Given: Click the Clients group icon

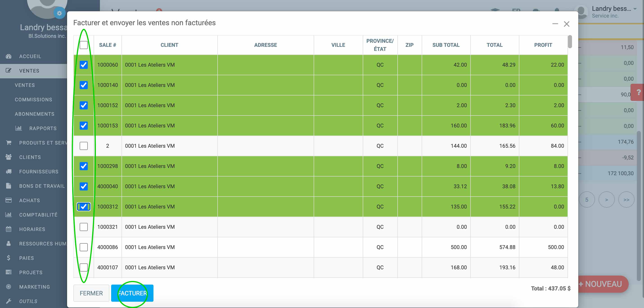Looking at the screenshot, I should 9,157.
